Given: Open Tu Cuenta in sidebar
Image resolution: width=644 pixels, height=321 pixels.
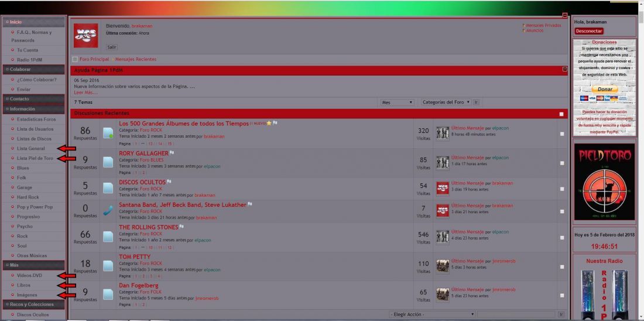Looking at the screenshot, I should coord(28,50).
